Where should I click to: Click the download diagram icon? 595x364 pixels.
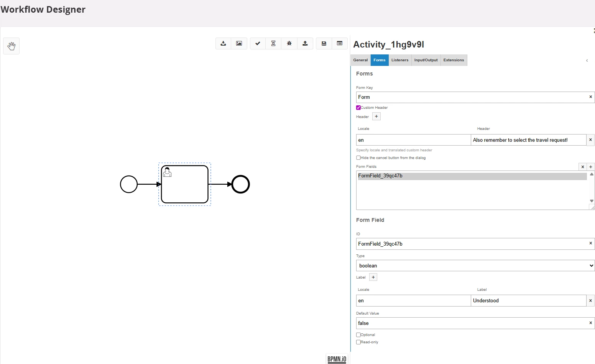(x=223, y=43)
